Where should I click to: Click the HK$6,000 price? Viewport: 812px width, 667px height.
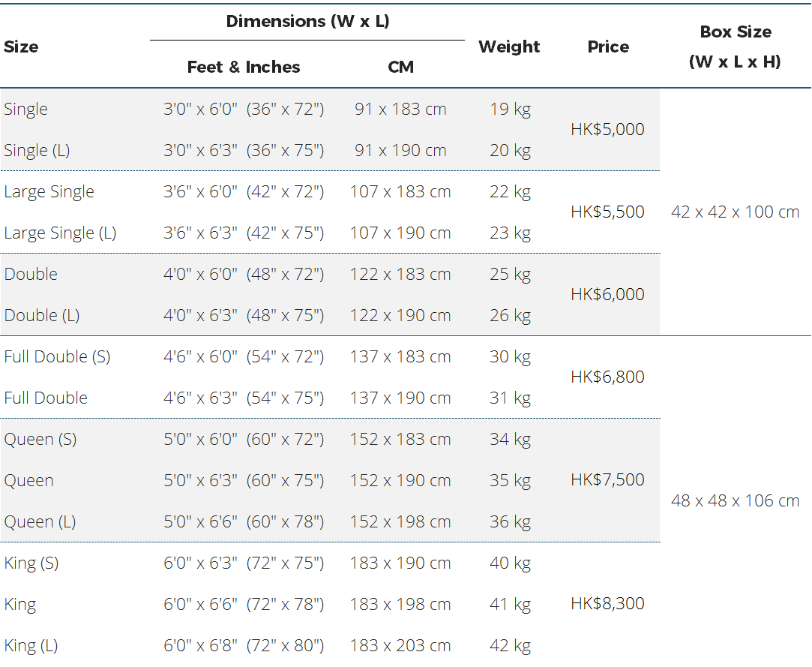tap(607, 294)
